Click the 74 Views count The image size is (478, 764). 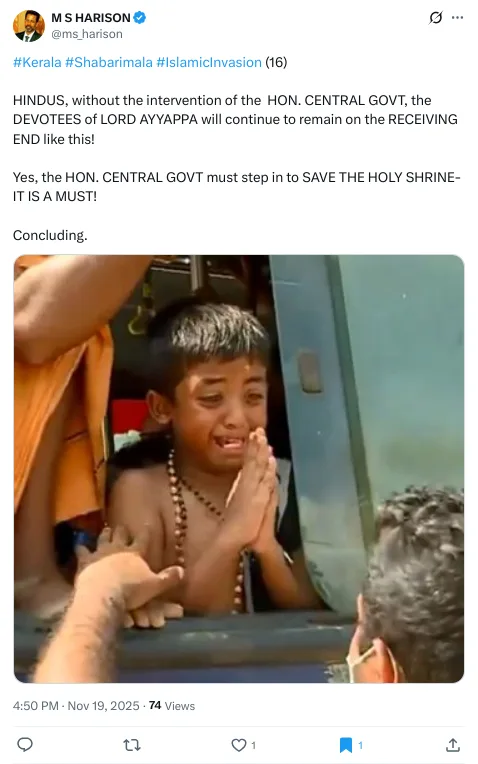[x=172, y=706]
